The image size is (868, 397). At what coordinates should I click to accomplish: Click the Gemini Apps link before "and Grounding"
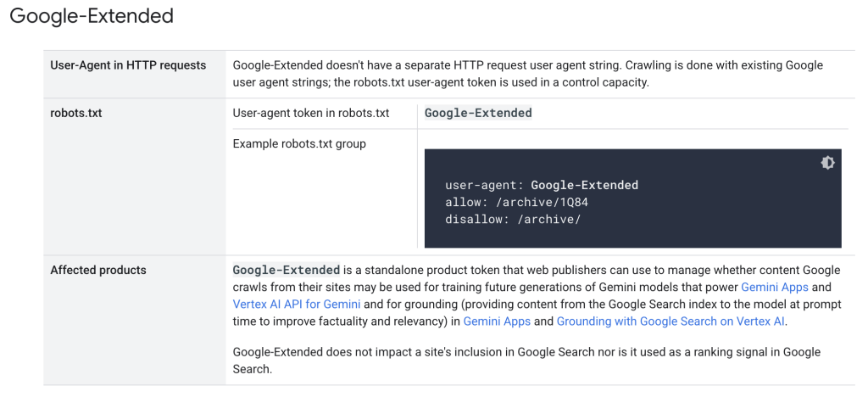pyautogui.click(x=497, y=322)
